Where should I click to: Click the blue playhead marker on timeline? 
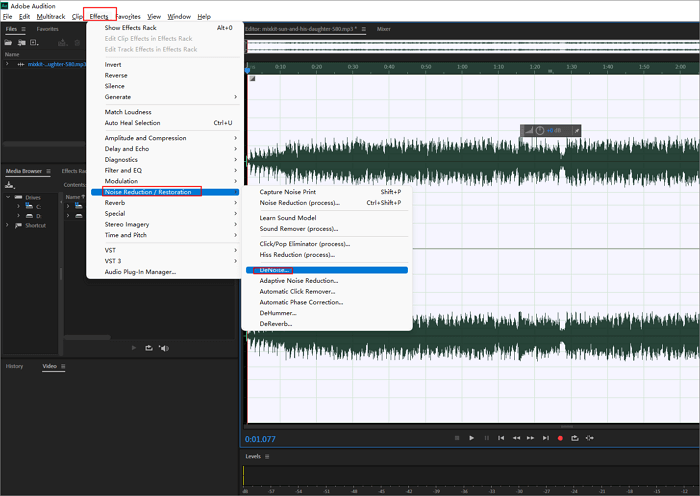[247, 69]
